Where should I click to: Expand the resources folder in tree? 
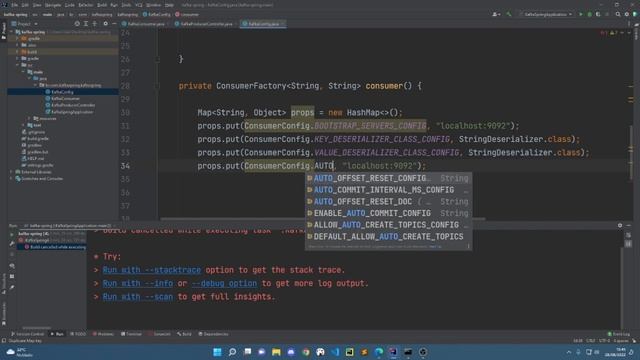[29, 118]
